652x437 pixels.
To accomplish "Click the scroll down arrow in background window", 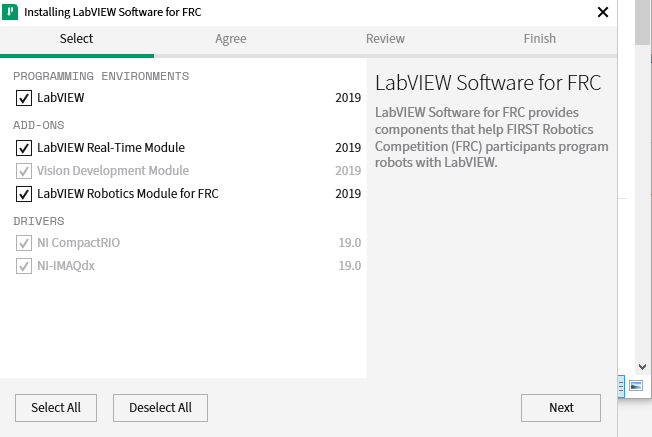I will 642,367.
